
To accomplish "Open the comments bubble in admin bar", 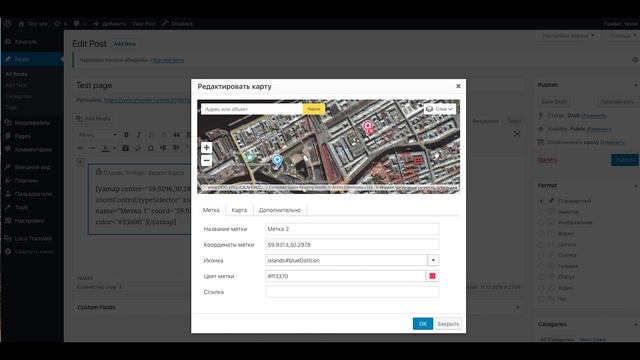I will (76, 24).
